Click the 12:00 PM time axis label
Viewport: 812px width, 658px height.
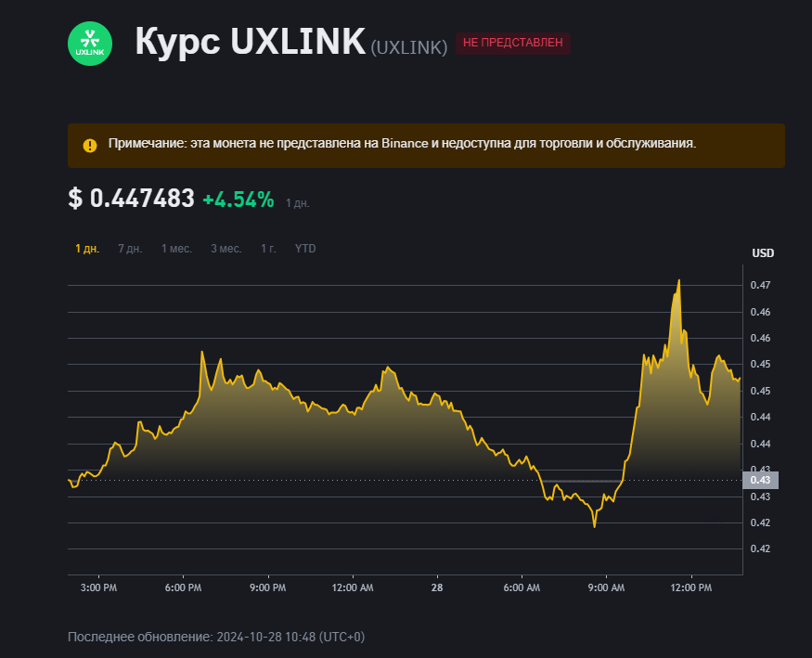click(690, 587)
